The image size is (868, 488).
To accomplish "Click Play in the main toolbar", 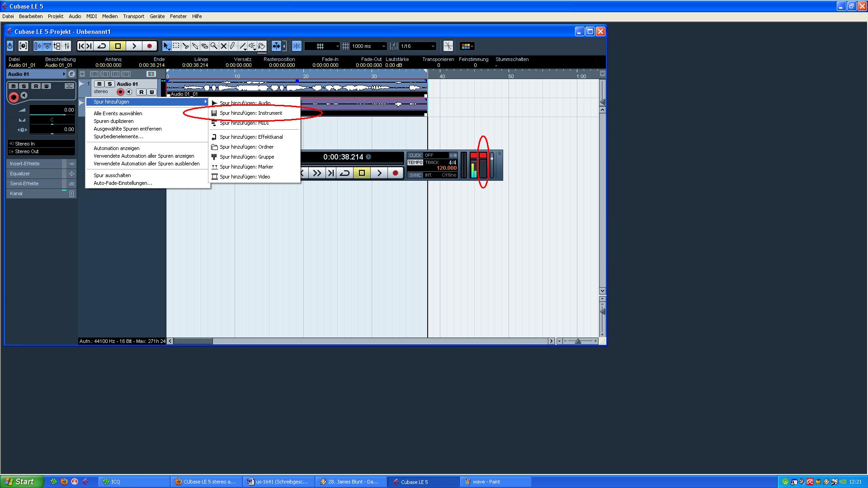I will [x=134, y=46].
